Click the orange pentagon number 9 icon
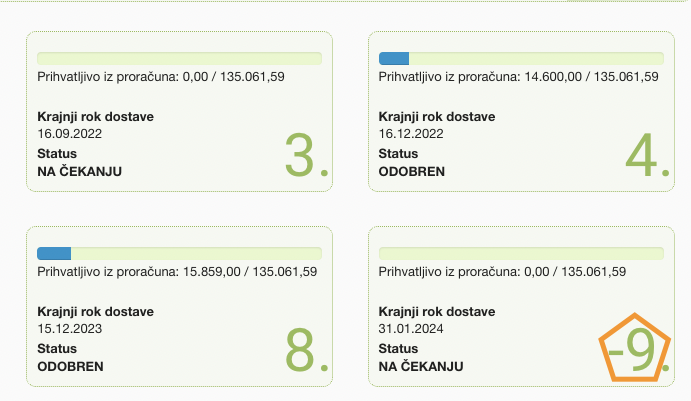Image resolution: width=691 pixels, height=401 pixels. click(x=635, y=350)
